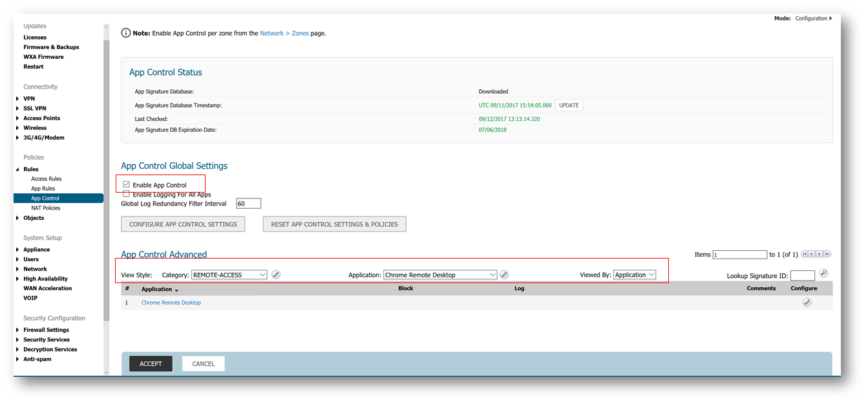Disable the Enable App Control checkbox
The image size is (868, 404).
coord(127,185)
